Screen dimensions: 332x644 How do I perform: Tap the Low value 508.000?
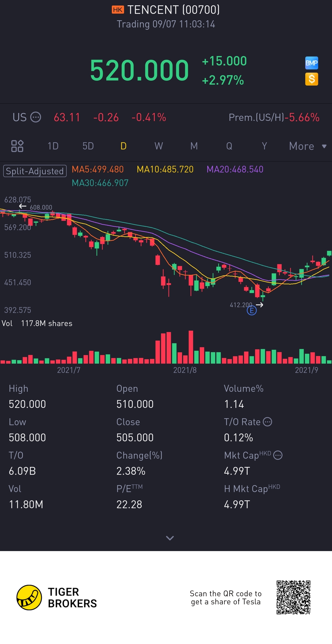27,437
